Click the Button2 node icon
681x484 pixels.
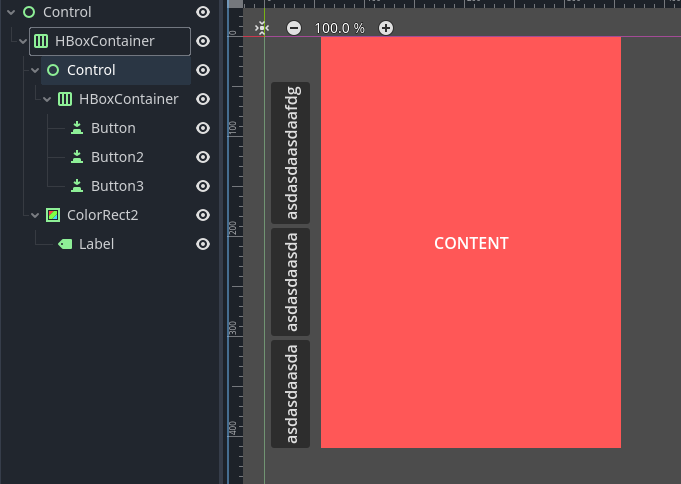[x=77, y=157]
